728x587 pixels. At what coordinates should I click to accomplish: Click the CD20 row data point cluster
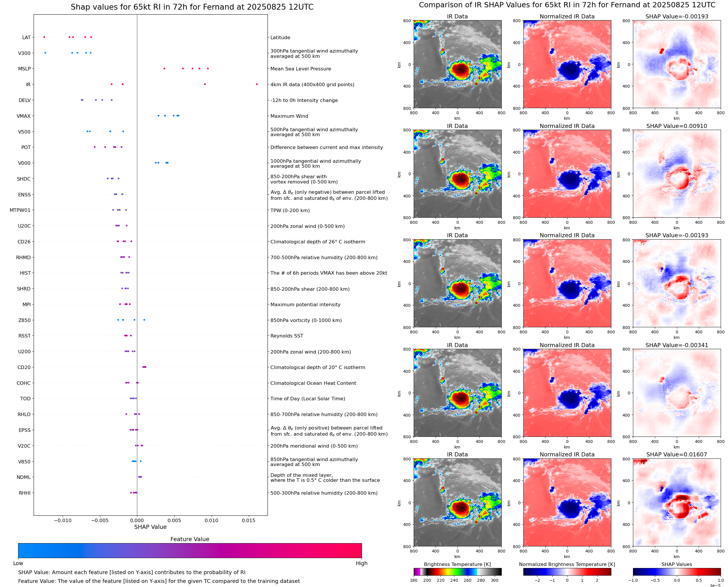pos(144,367)
